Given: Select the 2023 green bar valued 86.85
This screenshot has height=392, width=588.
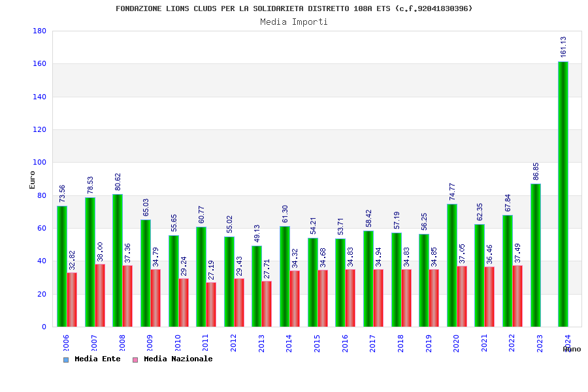Looking at the screenshot, I should pos(536,255).
